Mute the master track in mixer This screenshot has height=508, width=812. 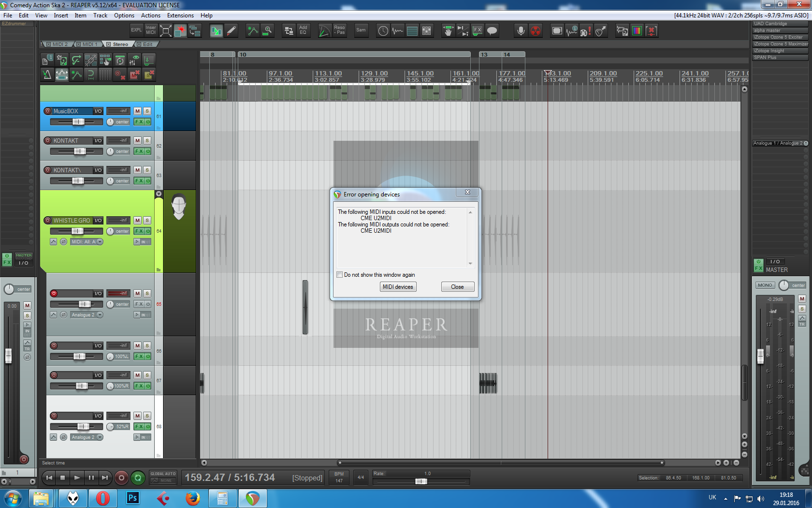802,299
